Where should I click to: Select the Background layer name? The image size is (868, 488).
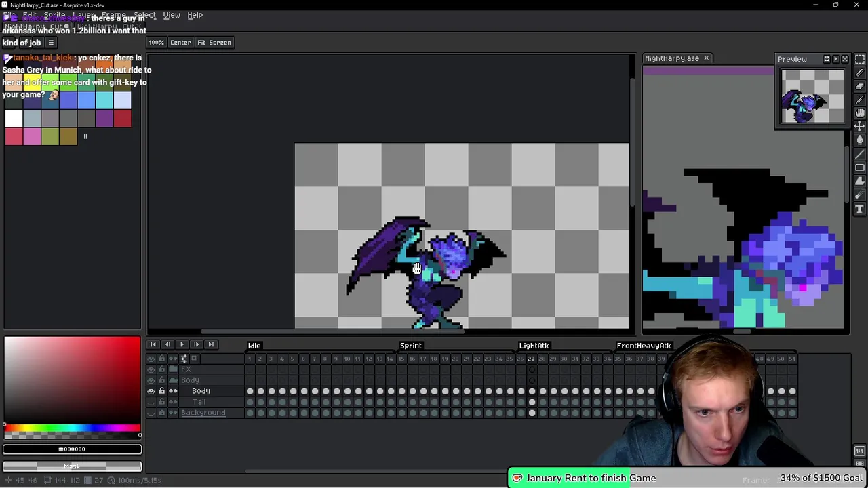coord(203,413)
